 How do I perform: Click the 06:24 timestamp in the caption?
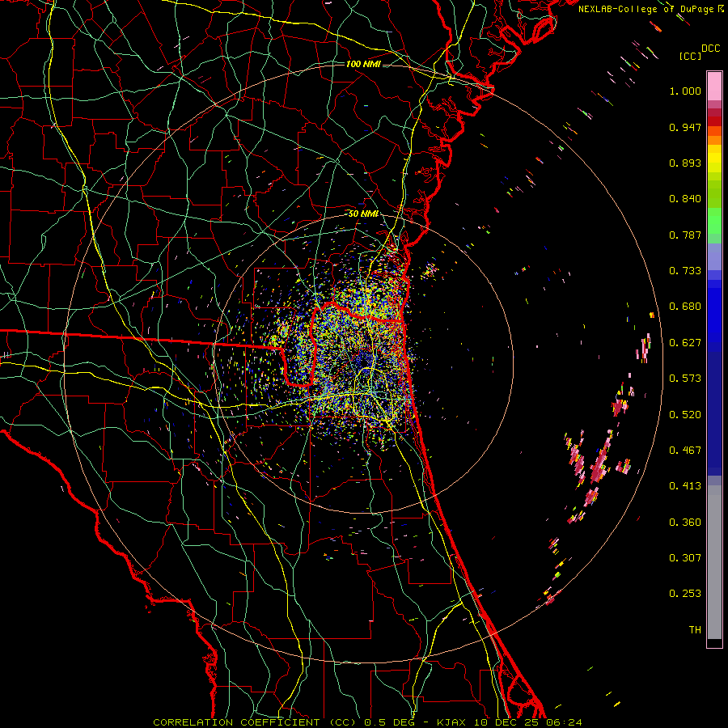[564, 722]
